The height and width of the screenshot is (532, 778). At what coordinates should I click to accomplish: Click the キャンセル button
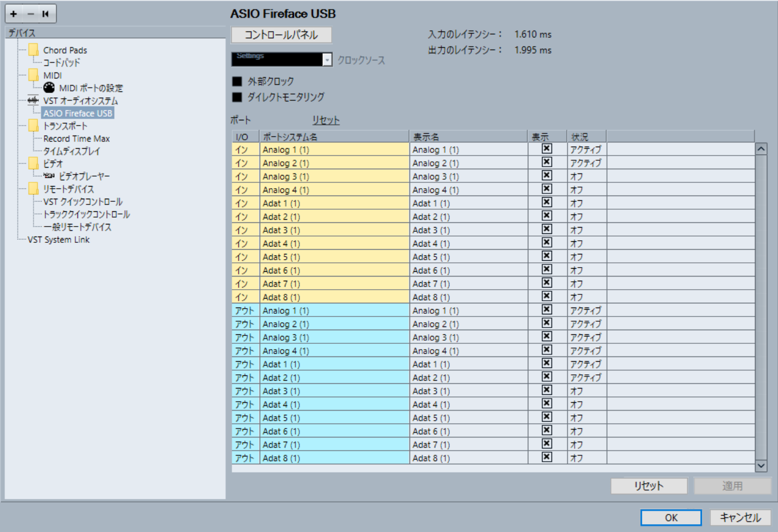coord(740,517)
